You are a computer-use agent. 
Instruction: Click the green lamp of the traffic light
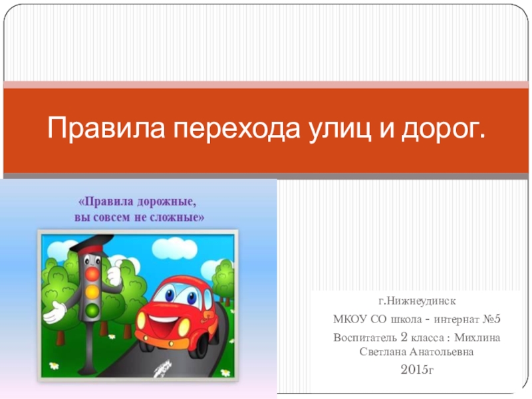92,309
